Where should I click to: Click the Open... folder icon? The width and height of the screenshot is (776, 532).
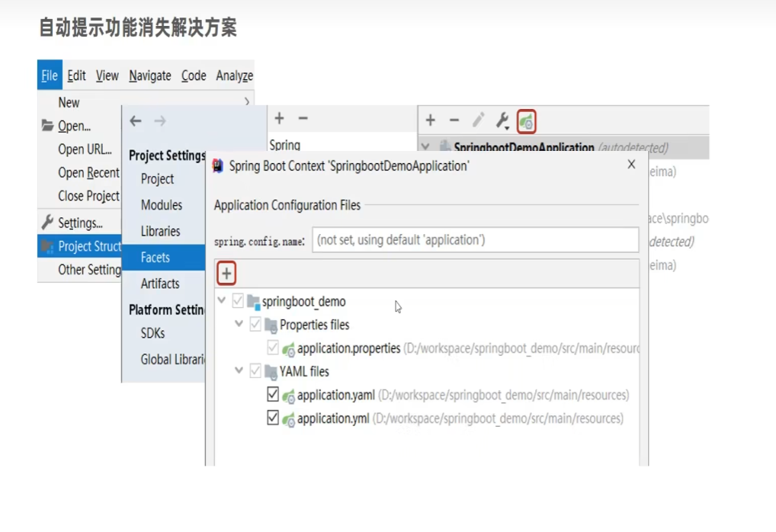point(47,125)
